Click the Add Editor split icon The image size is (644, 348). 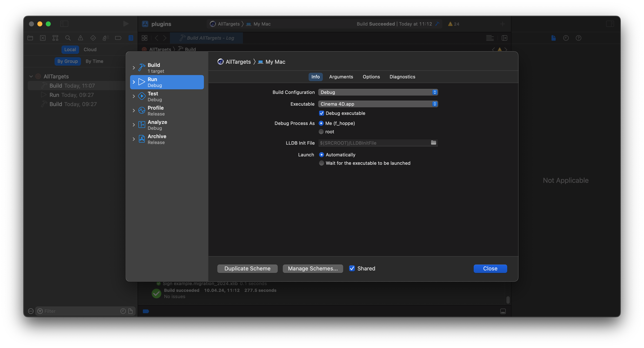(504, 38)
